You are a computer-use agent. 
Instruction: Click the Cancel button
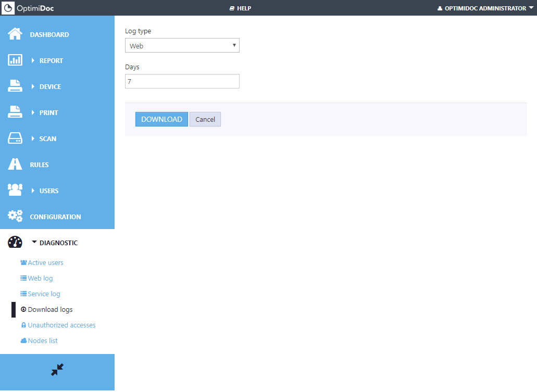point(205,119)
